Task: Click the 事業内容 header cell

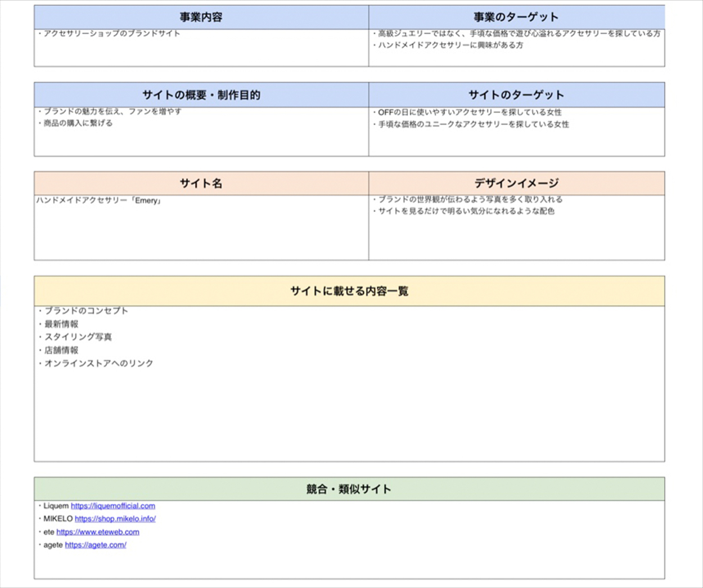Action: click(201, 17)
